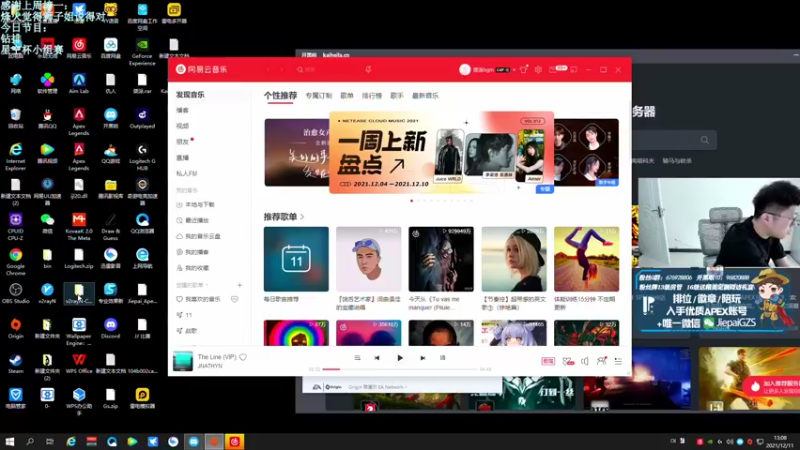
Task: Open Google Chrome desktop shortcut
Action: (15, 262)
